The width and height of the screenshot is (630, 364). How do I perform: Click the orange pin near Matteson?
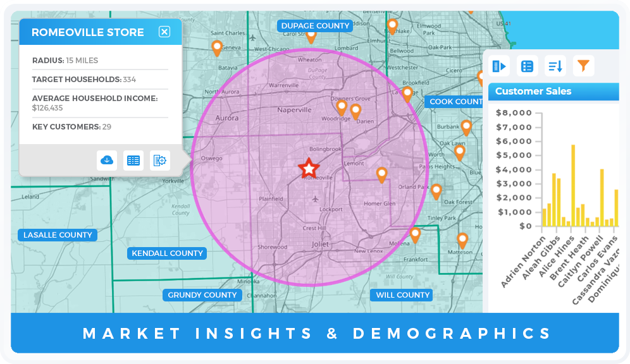coord(462,240)
